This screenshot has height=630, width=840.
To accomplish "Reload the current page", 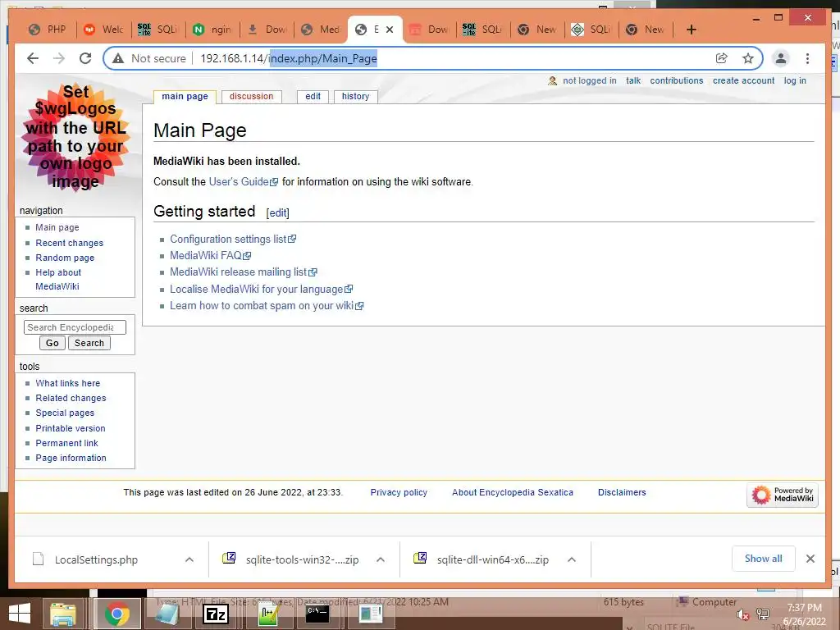I will tap(85, 58).
